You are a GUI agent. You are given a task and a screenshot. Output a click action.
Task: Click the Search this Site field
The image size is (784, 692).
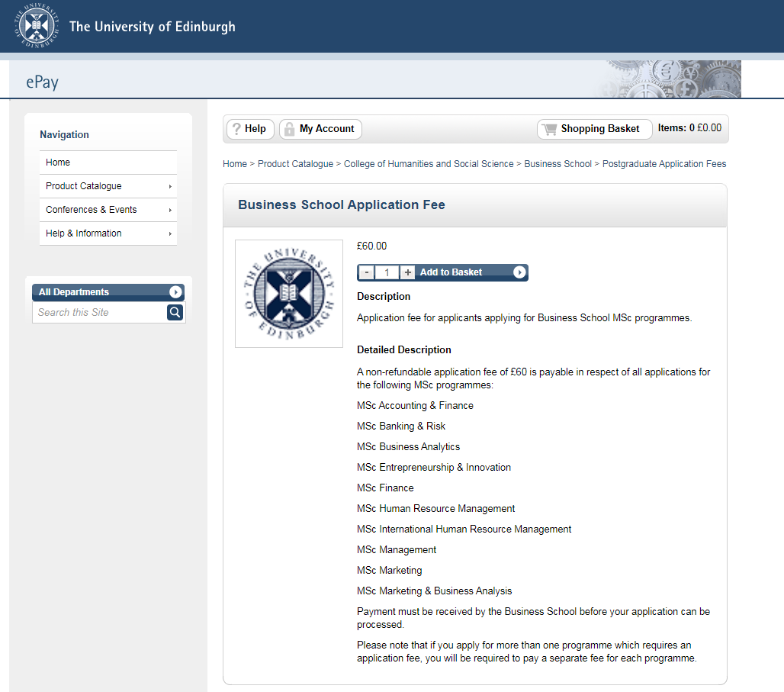pos(99,312)
